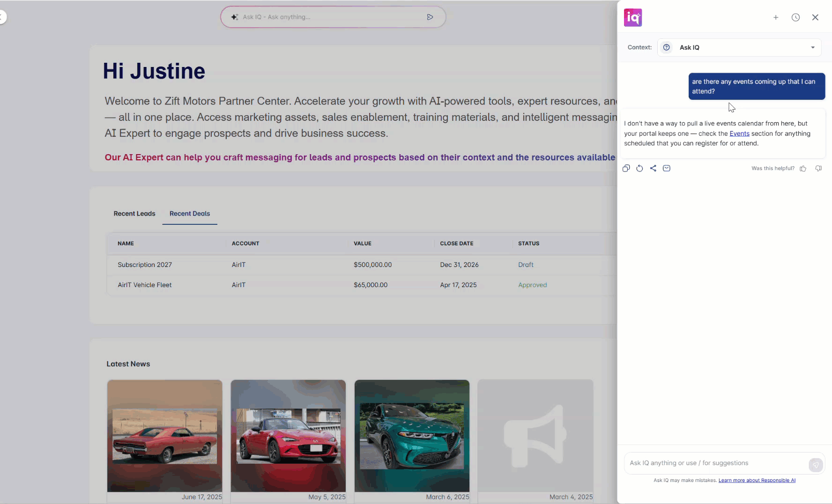This screenshot has width=832, height=504.
Task: Click the NAME column header
Action: tap(126, 244)
